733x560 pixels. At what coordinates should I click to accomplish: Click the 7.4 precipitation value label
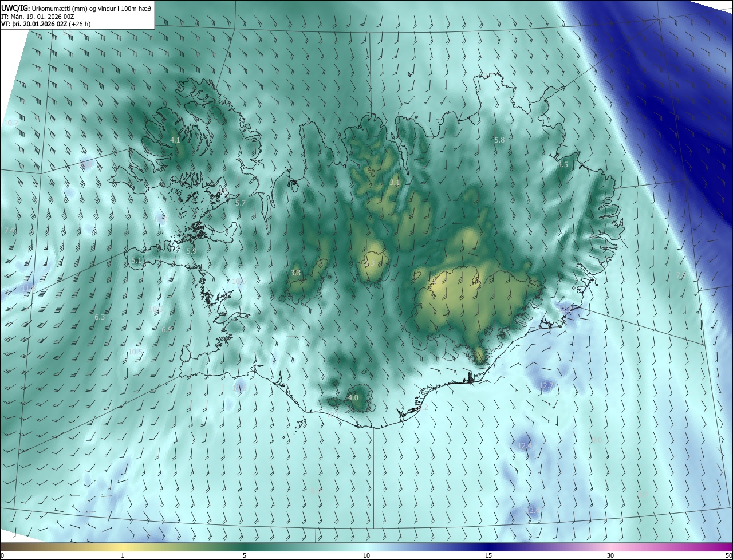click(x=9, y=230)
